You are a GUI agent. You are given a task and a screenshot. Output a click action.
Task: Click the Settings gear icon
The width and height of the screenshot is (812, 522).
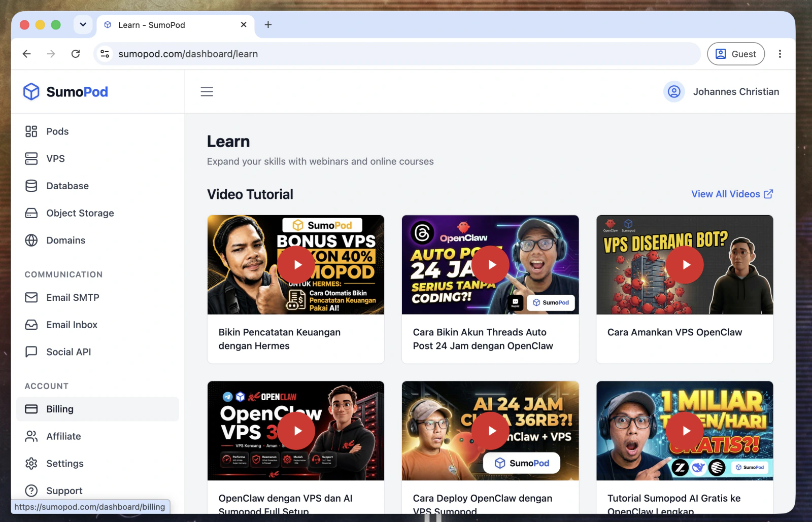click(x=31, y=464)
